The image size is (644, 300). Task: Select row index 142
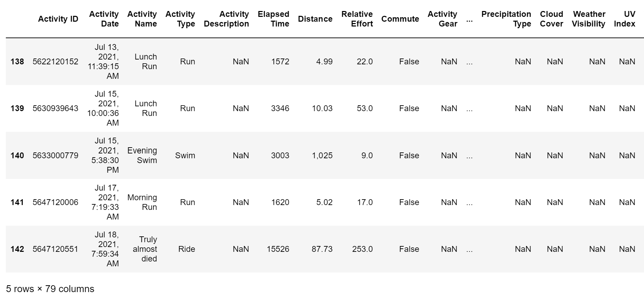pos(17,249)
